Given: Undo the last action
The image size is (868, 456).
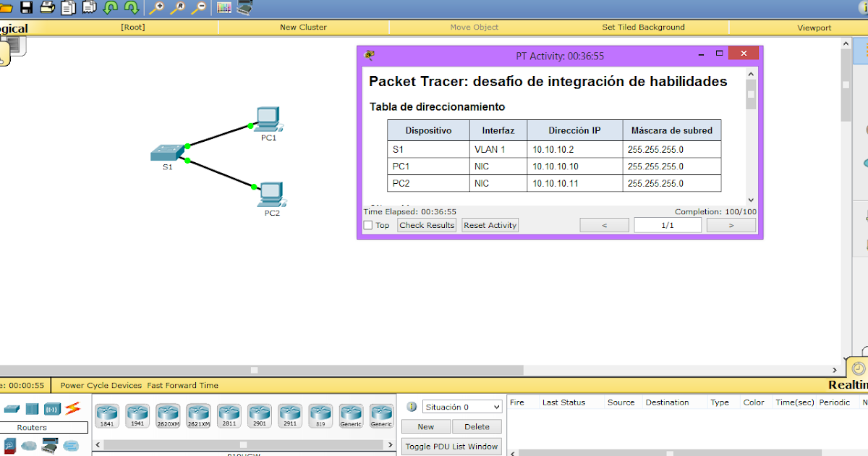Looking at the screenshot, I should pos(110,8).
